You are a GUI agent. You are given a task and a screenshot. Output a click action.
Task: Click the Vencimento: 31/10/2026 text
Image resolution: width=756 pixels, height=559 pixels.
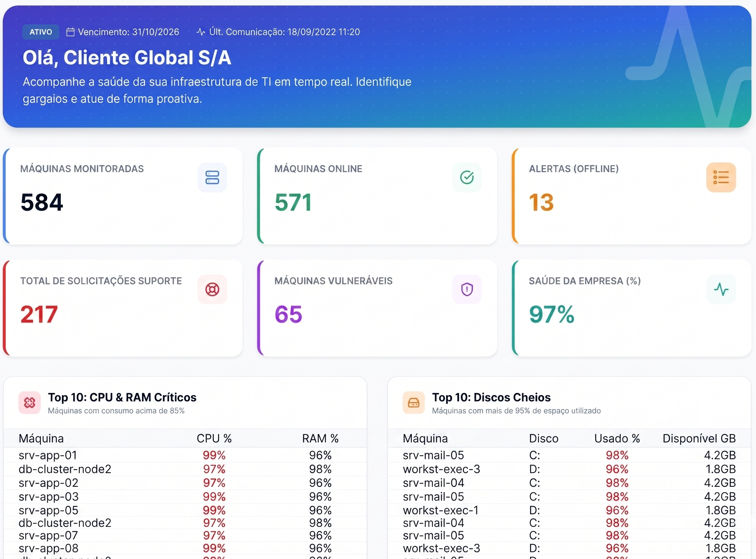128,32
